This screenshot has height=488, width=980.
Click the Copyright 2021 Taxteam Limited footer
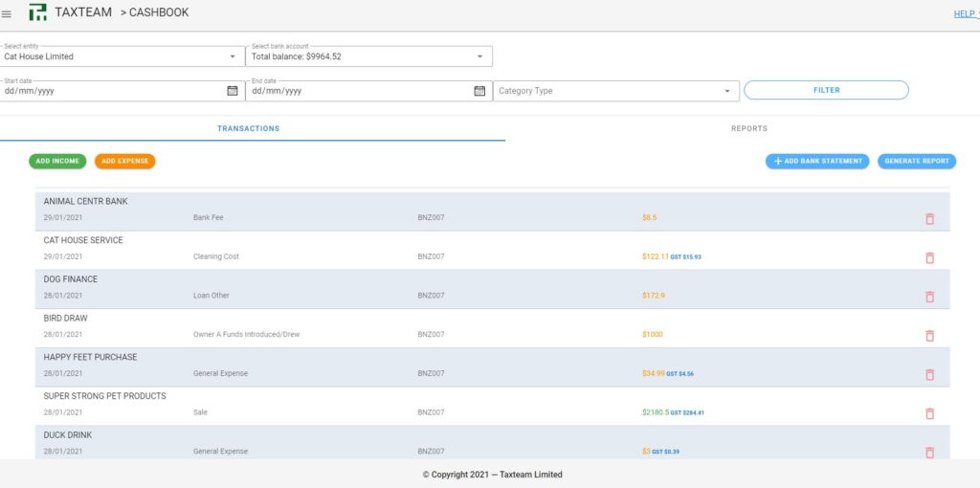pos(493,475)
